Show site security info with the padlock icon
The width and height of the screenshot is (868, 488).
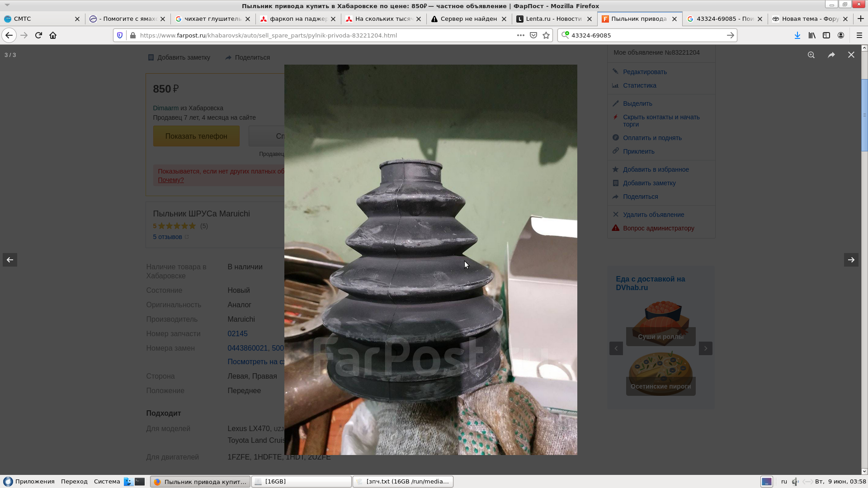point(132,35)
